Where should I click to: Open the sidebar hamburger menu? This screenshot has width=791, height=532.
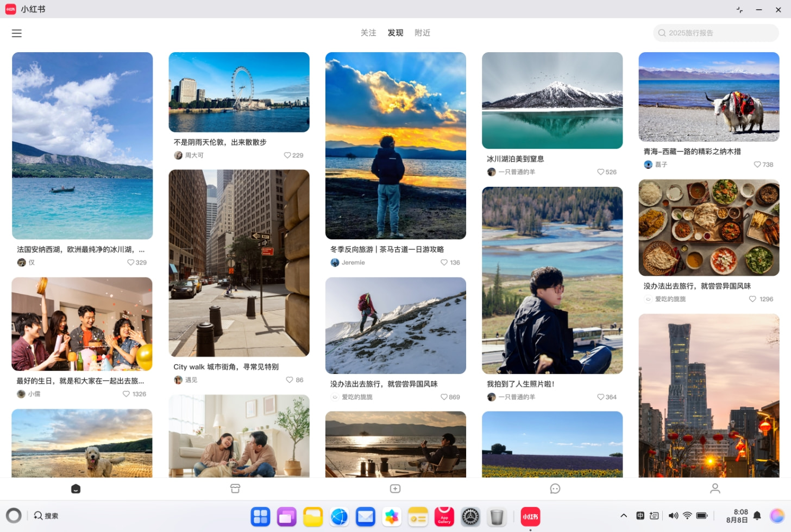pos(17,33)
